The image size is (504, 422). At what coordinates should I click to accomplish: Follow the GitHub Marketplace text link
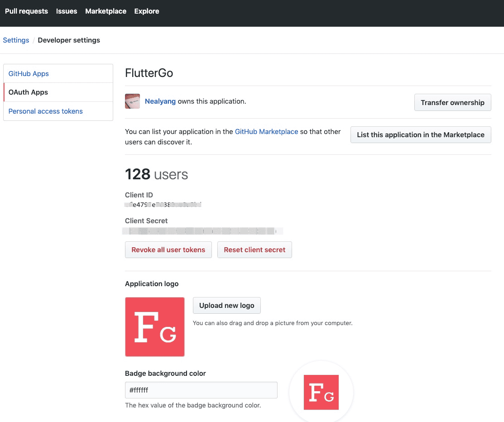[266, 132]
